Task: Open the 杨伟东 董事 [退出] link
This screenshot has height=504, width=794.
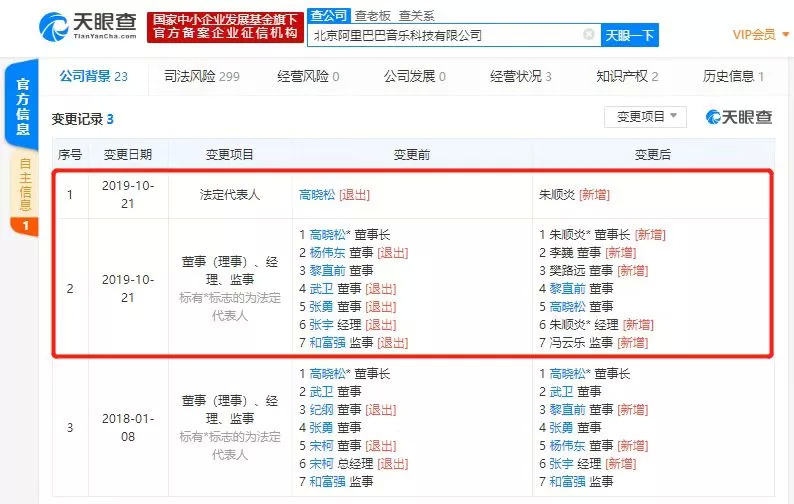Action: (x=359, y=253)
